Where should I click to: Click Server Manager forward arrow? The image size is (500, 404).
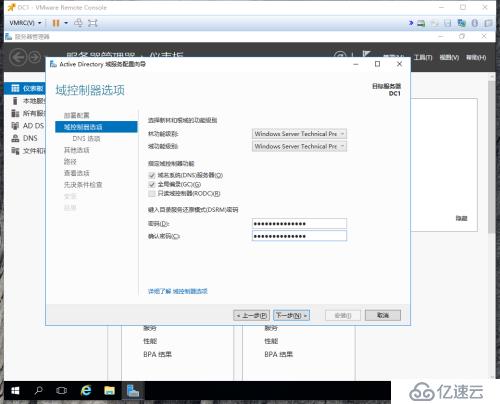(x=35, y=57)
